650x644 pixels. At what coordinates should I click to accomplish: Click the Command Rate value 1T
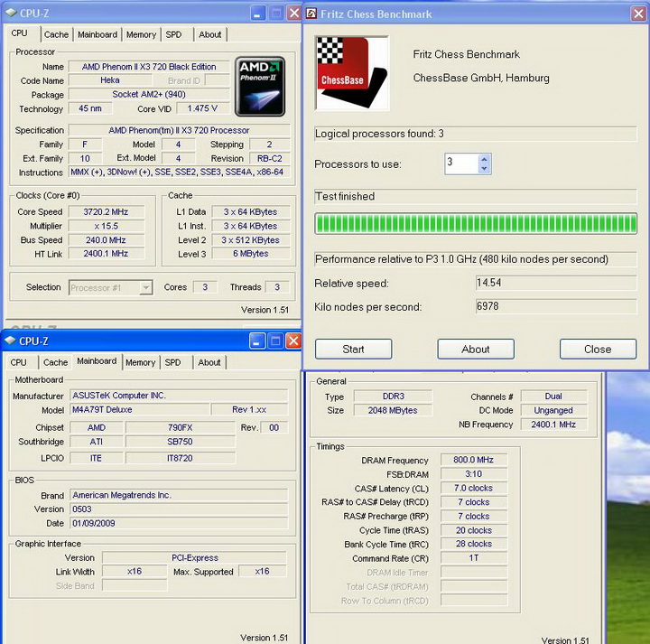(x=473, y=558)
